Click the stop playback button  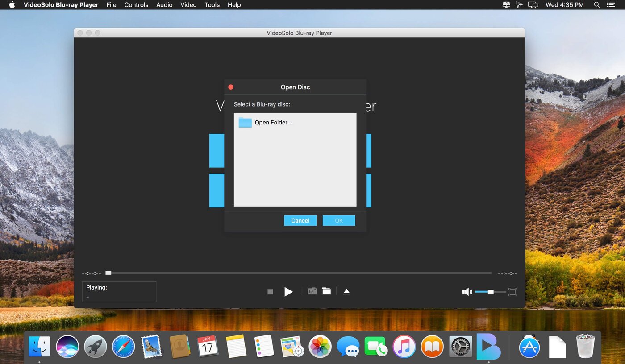click(x=270, y=292)
